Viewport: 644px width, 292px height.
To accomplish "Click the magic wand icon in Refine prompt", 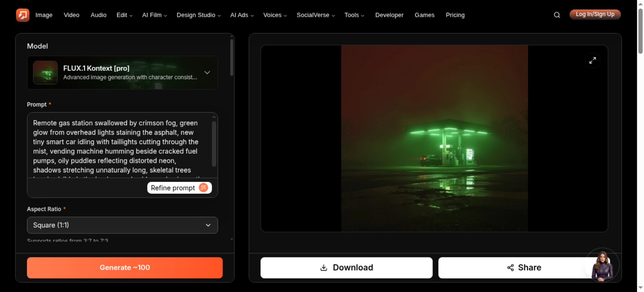I will tap(204, 187).
